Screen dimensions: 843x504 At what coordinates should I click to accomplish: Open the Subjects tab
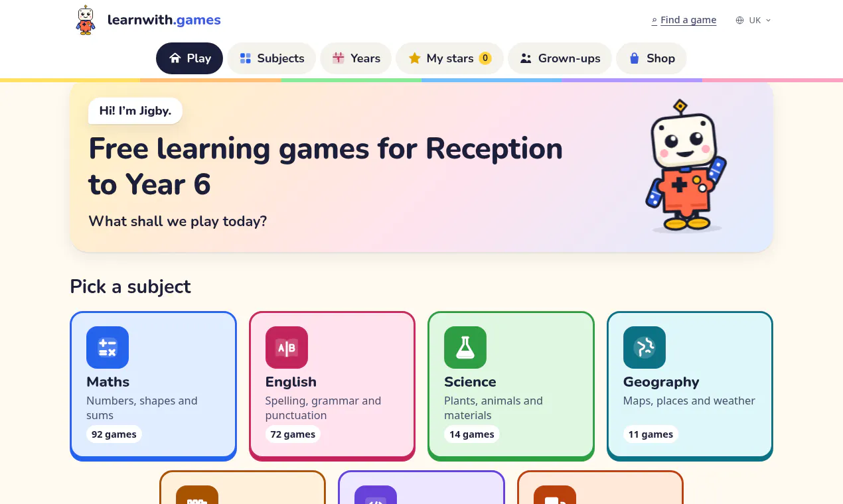point(272,58)
